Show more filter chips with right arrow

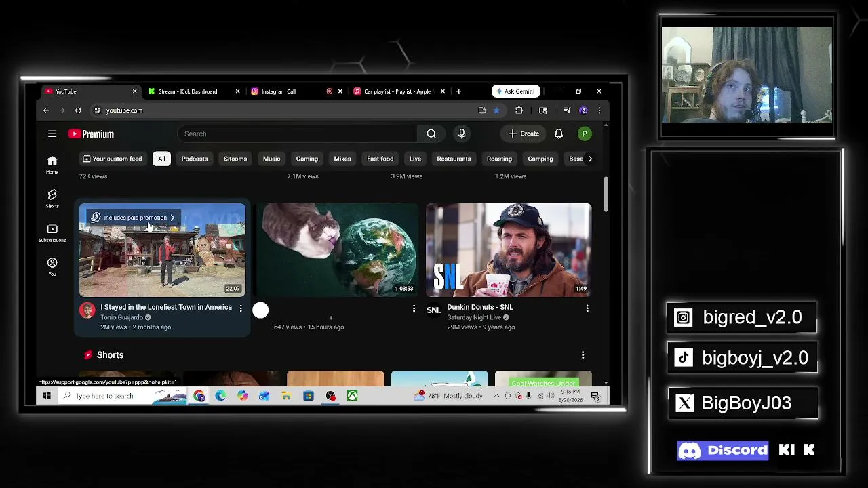coord(590,159)
